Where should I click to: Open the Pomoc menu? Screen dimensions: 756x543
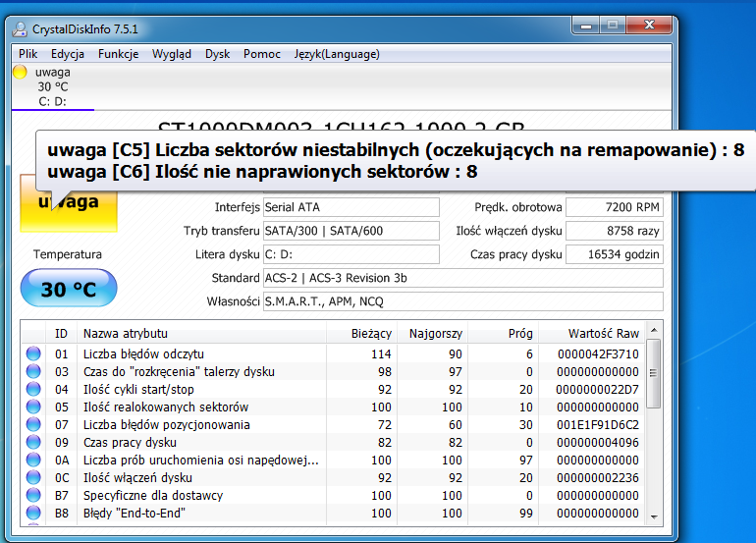(262, 54)
